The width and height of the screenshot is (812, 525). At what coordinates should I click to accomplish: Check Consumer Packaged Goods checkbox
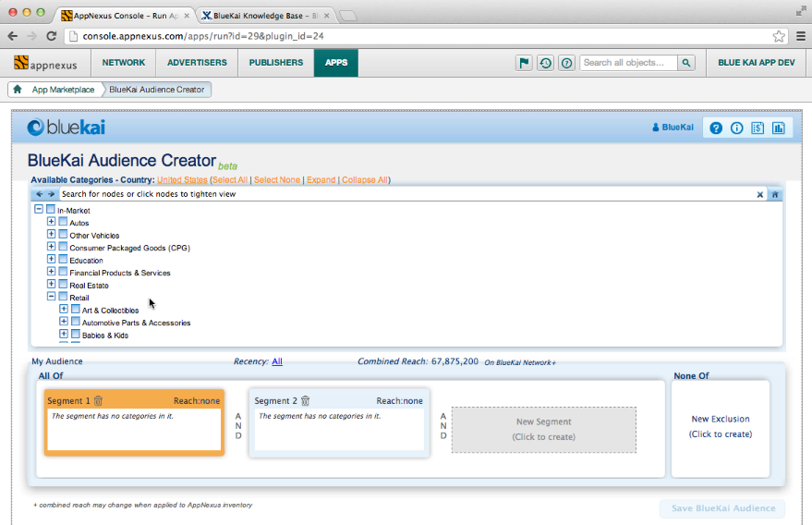63,246
